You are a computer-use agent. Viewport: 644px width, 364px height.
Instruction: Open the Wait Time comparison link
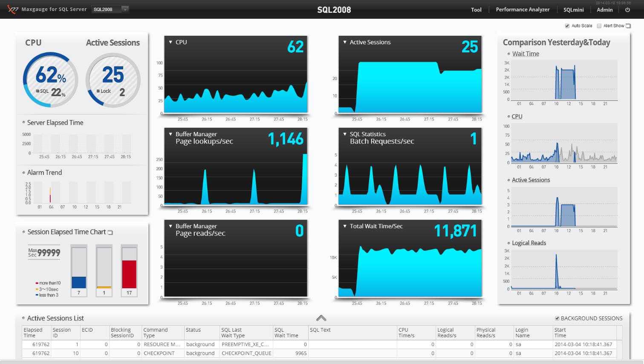point(526,54)
